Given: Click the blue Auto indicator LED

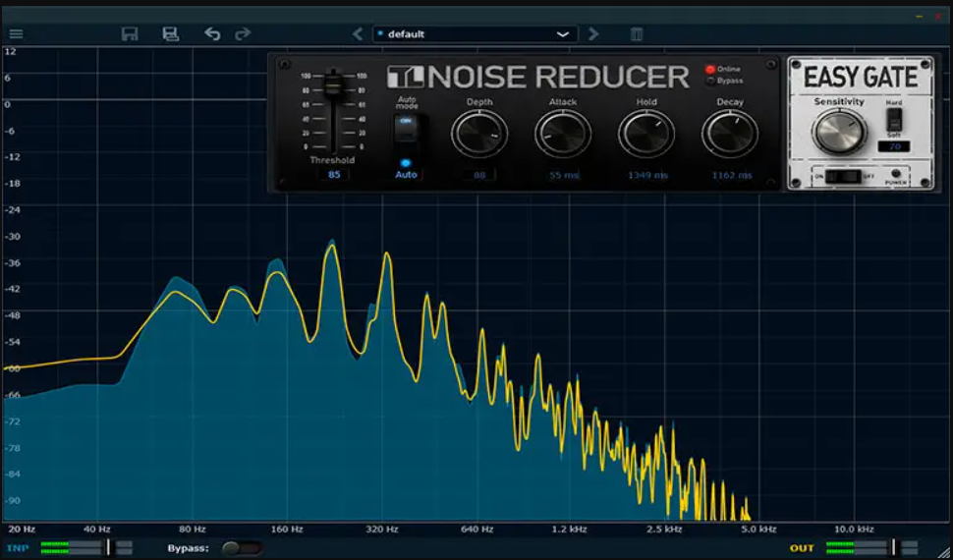Looking at the screenshot, I should (x=406, y=163).
